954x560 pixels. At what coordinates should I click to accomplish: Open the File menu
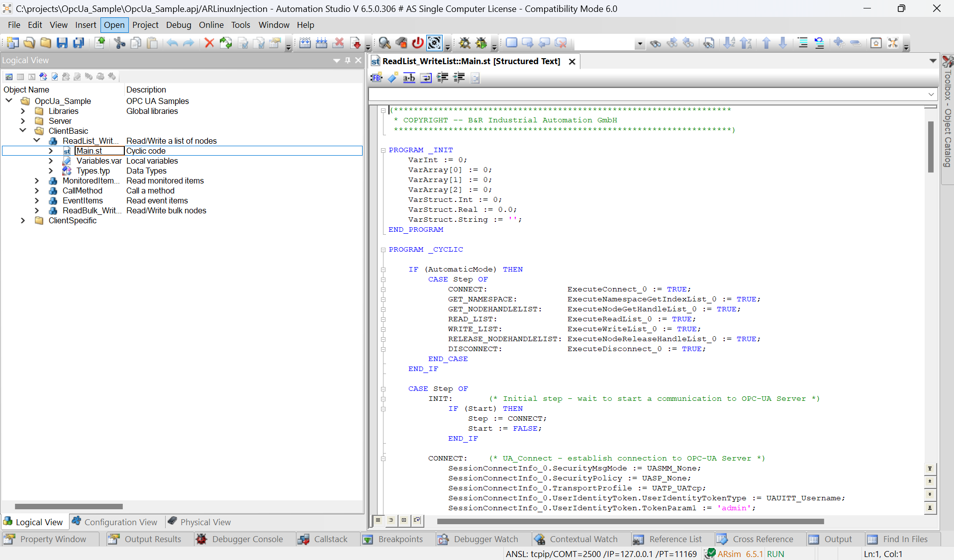(14, 25)
